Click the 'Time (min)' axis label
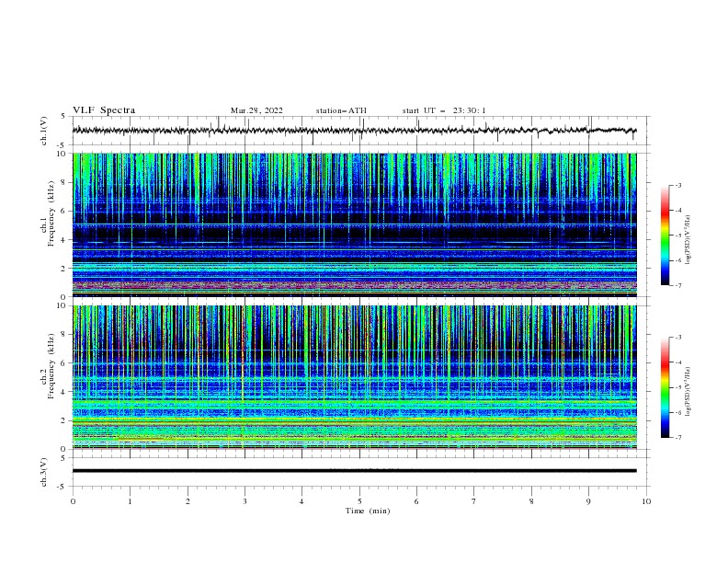Screen dimensions: 728x563 click(368, 511)
